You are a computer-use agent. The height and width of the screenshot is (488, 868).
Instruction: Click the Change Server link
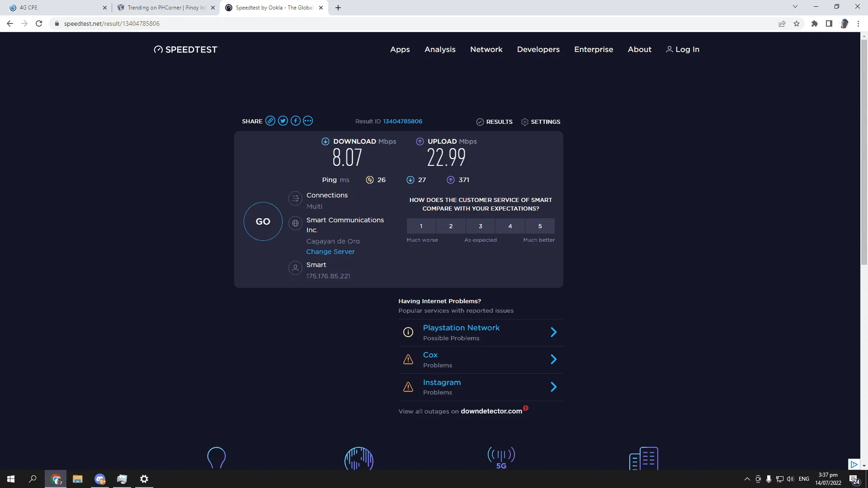[x=330, y=252]
